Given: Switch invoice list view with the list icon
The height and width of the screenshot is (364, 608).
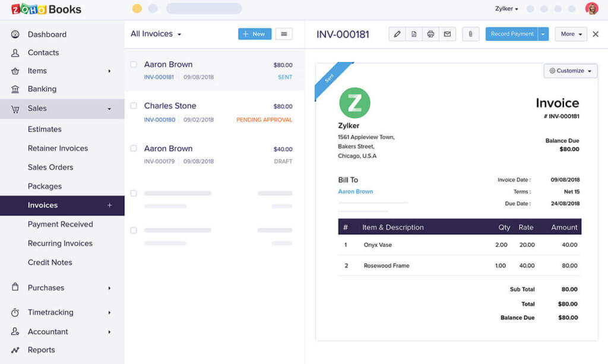Looking at the screenshot, I should (284, 34).
